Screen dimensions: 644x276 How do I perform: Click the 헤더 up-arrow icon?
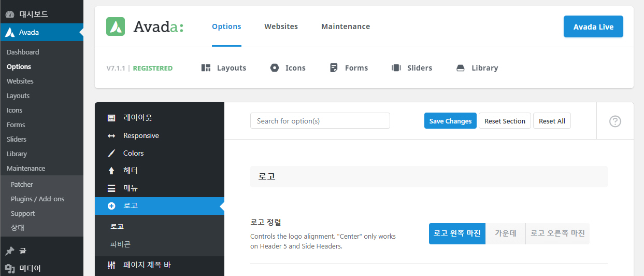(x=111, y=171)
